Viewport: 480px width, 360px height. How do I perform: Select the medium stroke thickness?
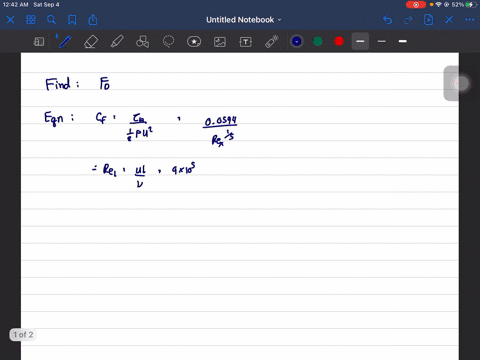tap(360, 41)
